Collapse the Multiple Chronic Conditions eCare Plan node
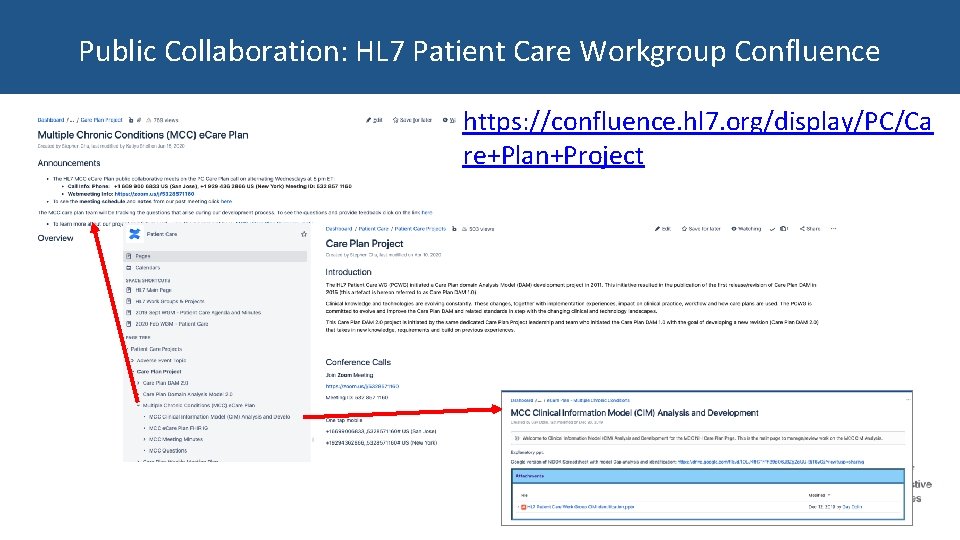Viewport: 960px width, 540px height. click(138, 405)
